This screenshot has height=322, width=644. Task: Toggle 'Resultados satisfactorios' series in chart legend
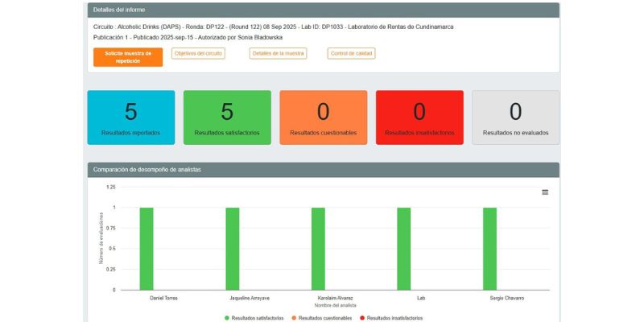(x=254, y=318)
